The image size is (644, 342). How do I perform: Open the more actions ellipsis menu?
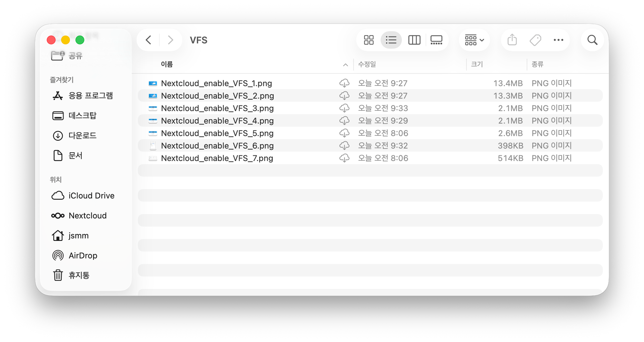point(558,40)
